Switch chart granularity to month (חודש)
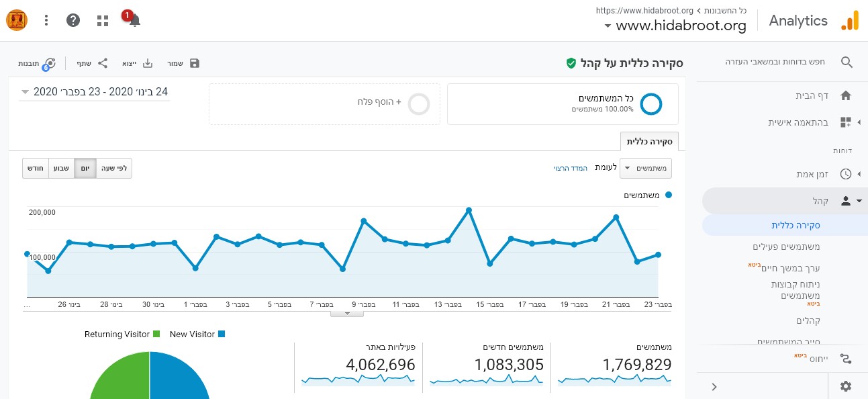This screenshot has height=399, width=868. (x=36, y=169)
